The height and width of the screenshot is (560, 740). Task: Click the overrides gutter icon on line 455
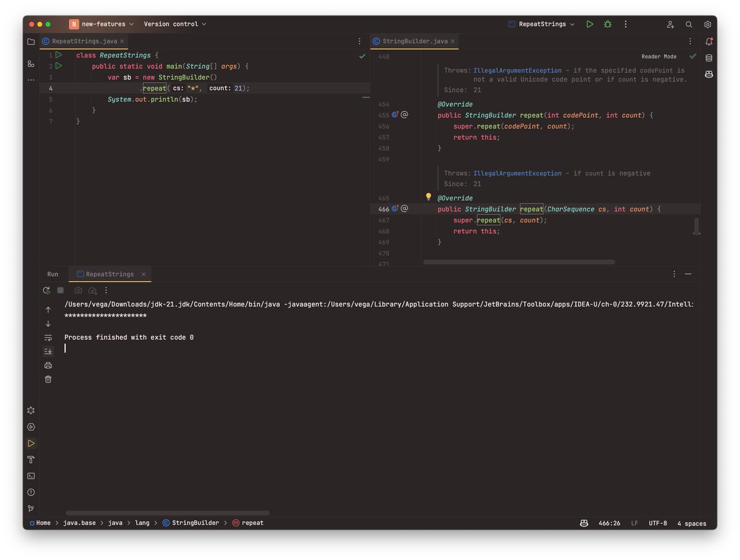click(395, 115)
